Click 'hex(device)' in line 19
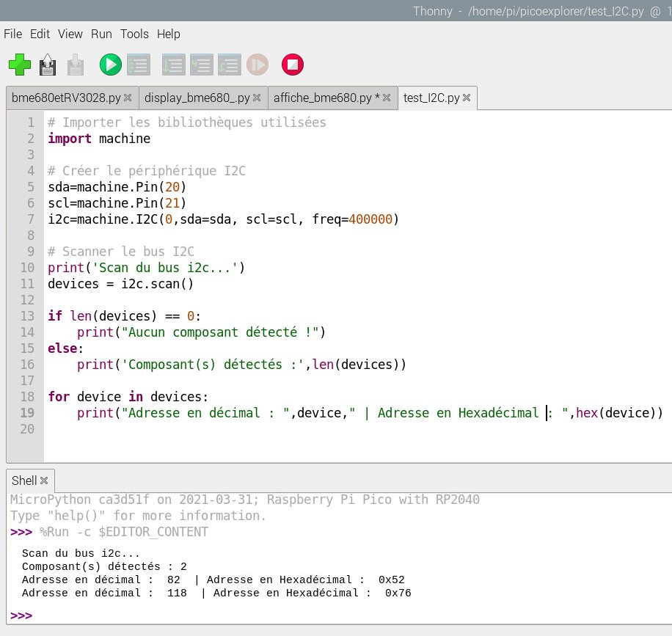The image size is (672, 636). coord(616,413)
